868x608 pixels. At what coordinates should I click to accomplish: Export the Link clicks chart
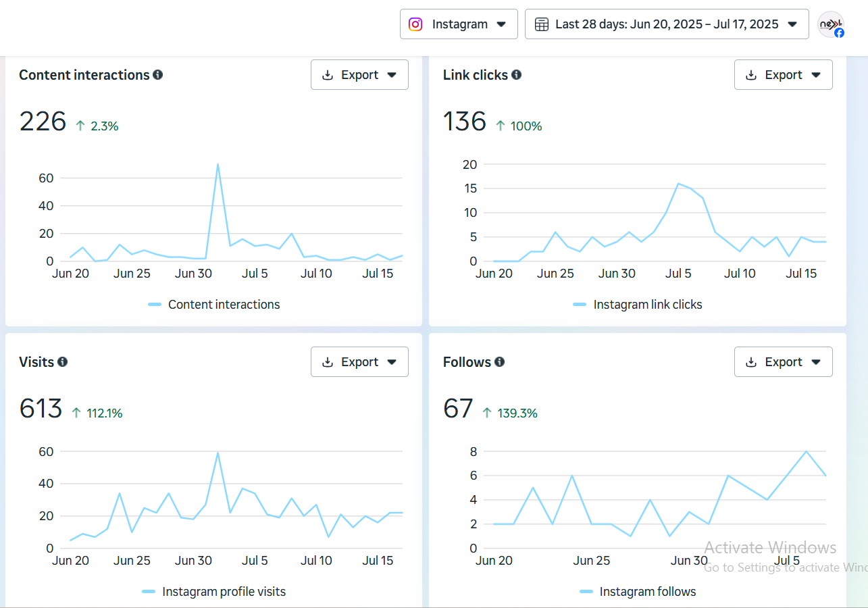pos(783,75)
